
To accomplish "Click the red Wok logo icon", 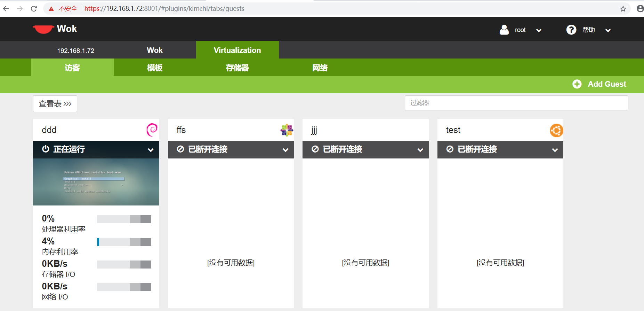I will (x=43, y=29).
